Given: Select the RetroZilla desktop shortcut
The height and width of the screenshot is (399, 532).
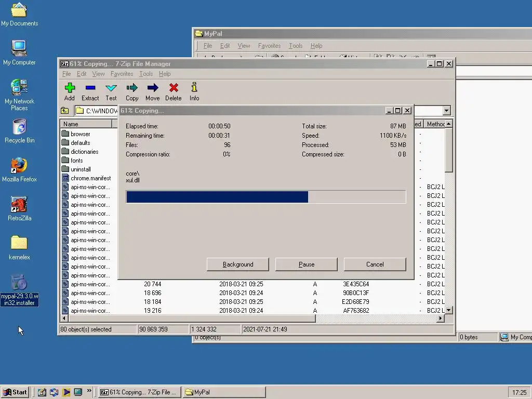Looking at the screenshot, I should pos(19,209).
